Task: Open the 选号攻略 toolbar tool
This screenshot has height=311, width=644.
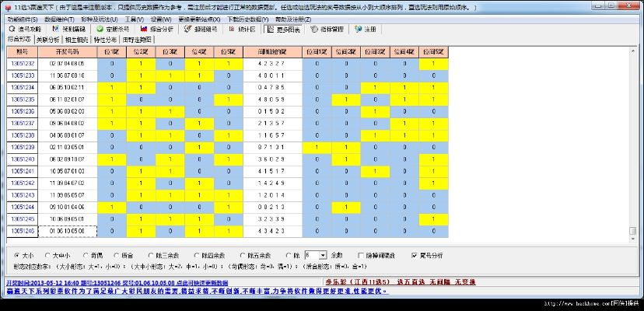Action: (x=26, y=30)
